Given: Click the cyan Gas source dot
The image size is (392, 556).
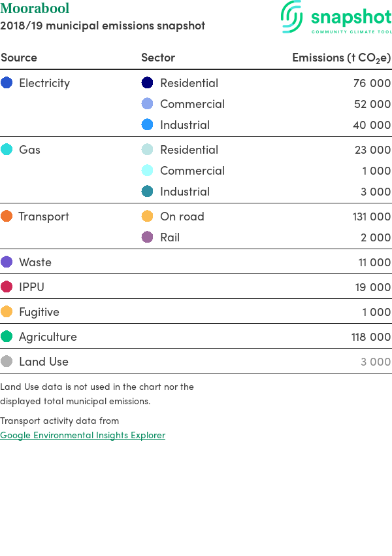Looking at the screenshot, I should [7, 149].
